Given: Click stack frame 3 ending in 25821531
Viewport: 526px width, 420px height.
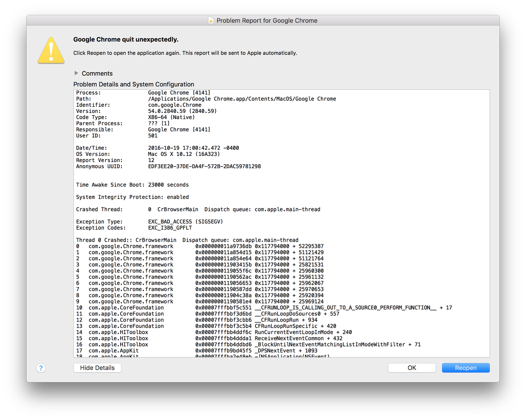Looking at the screenshot, I should [200, 265].
